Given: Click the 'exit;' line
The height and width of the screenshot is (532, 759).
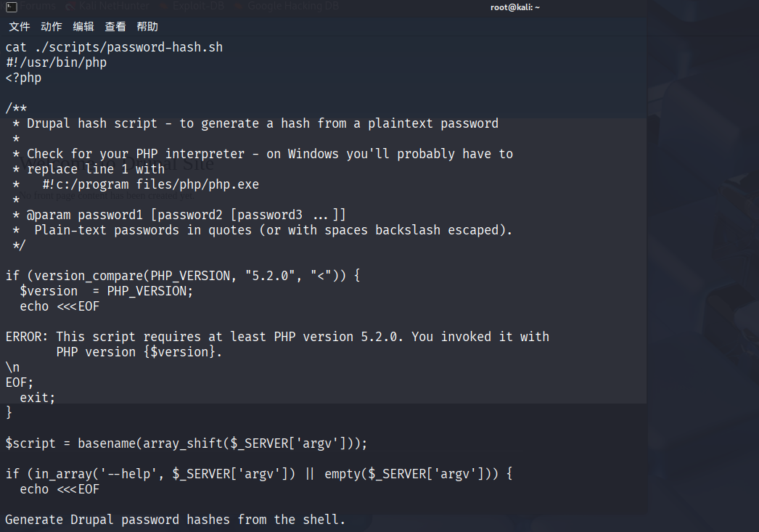Looking at the screenshot, I should click(x=38, y=398).
